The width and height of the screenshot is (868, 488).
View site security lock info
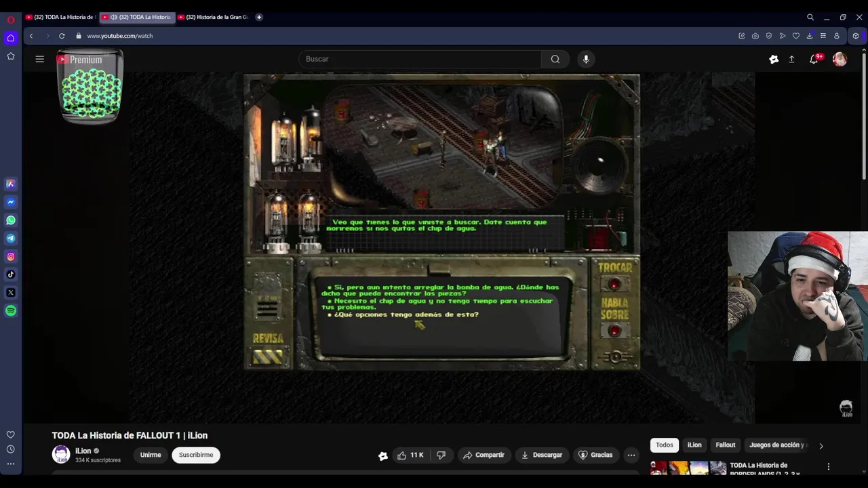click(79, 36)
